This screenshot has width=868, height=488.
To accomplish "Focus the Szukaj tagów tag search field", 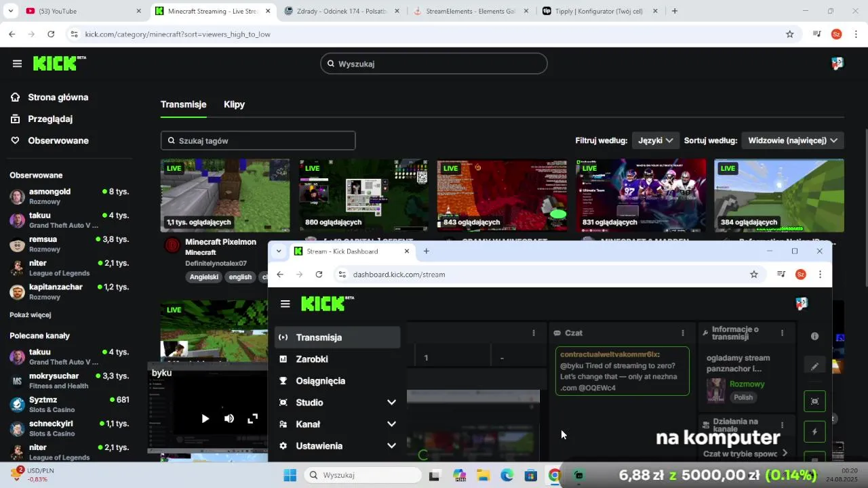I will (258, 140).
